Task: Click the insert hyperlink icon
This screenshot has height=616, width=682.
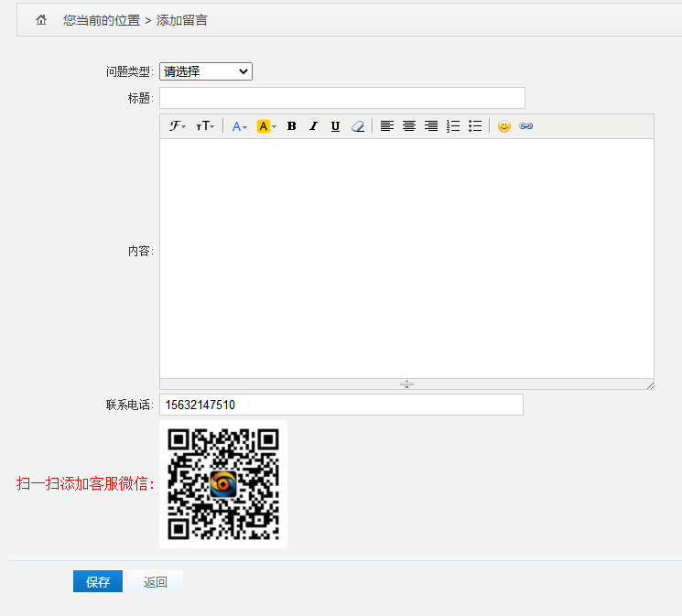Action: coord(525,126)
